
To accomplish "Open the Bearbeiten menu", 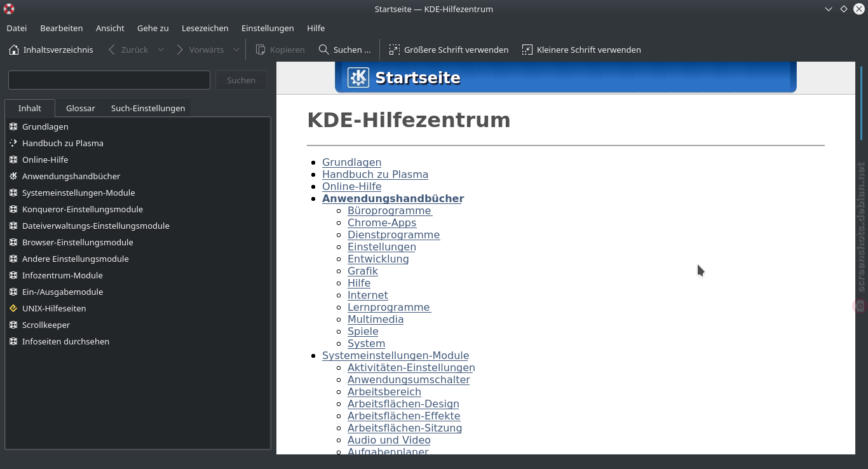I will (x=62, y=28).
